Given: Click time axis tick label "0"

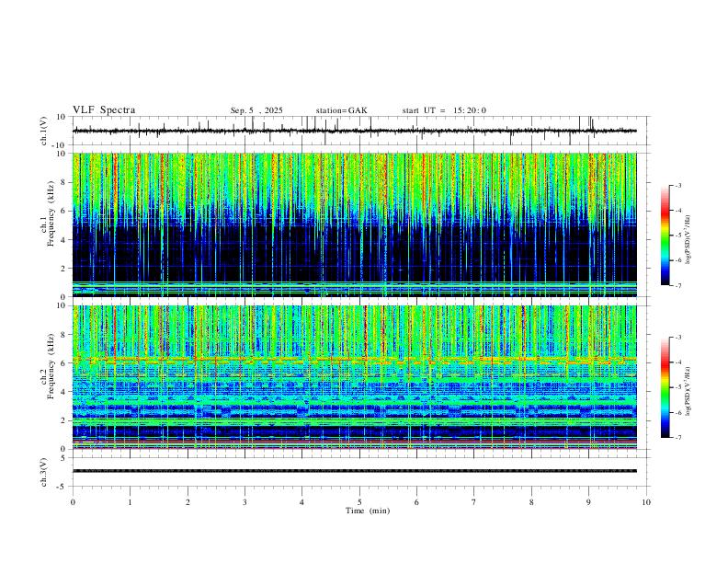Looking at the screenshot, I should coord(73,502).
